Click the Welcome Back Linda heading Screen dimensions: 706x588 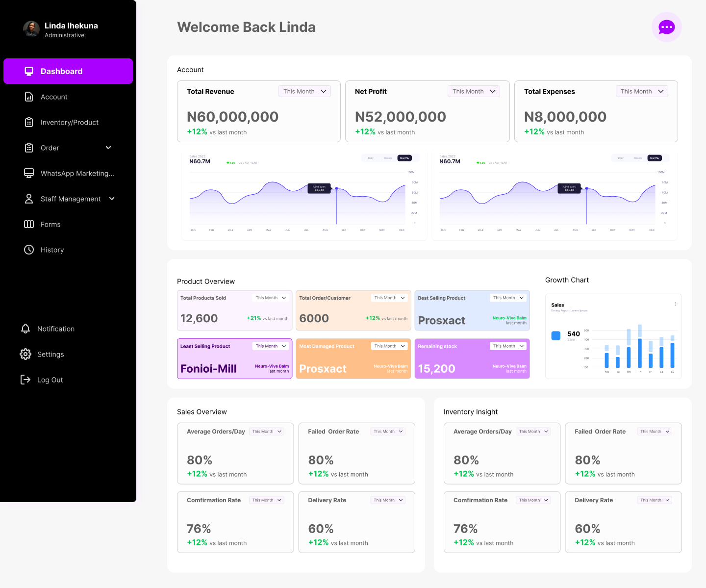tap(246, 27)
